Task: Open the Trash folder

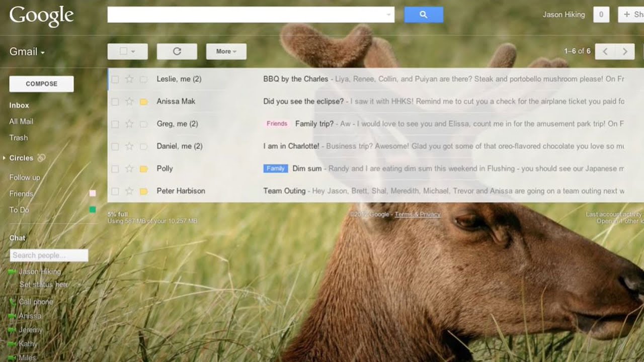Action: 19,137
